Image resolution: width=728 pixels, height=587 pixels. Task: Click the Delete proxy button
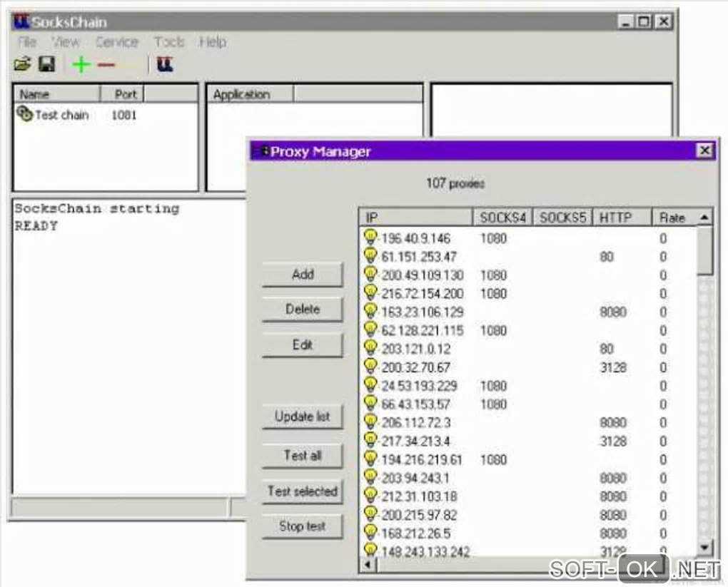click(303, 309)
